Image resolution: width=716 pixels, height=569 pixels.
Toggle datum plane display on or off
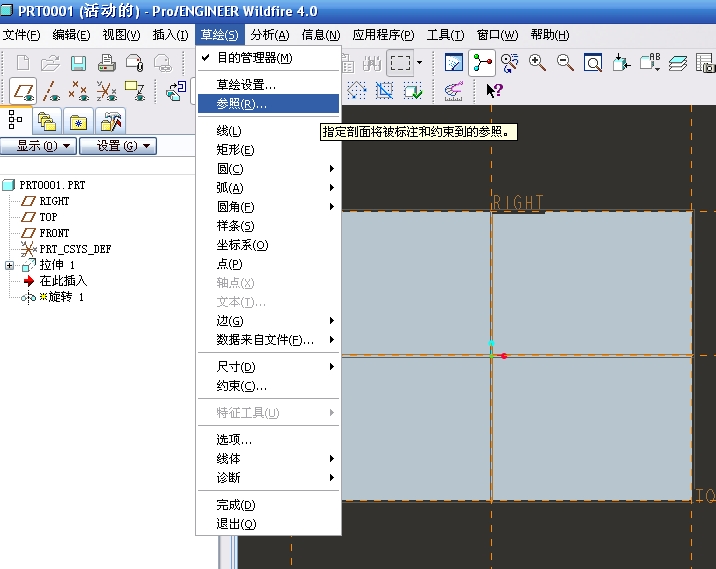coord(23,91)
